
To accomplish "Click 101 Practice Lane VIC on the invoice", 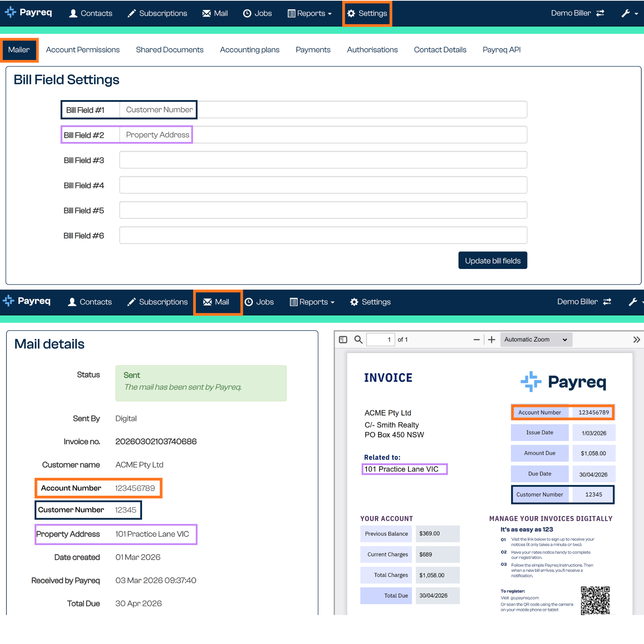I will coord(401,469).
